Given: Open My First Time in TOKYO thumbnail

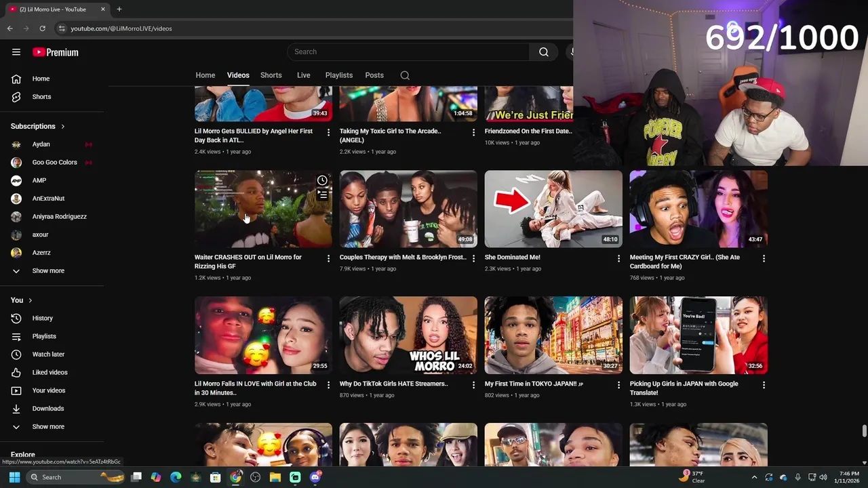Looking at the screenshot, I should coord(553,335).
